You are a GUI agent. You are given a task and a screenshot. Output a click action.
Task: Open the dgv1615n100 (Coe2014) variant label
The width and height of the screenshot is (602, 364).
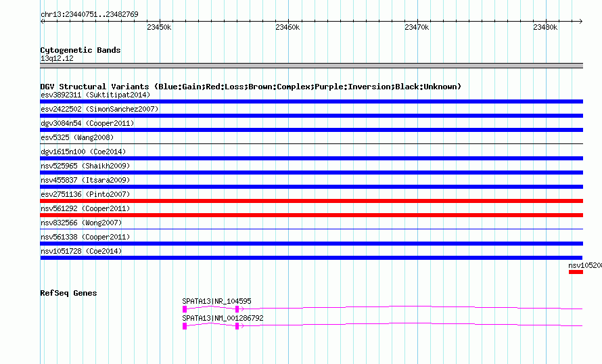[83, 152]
